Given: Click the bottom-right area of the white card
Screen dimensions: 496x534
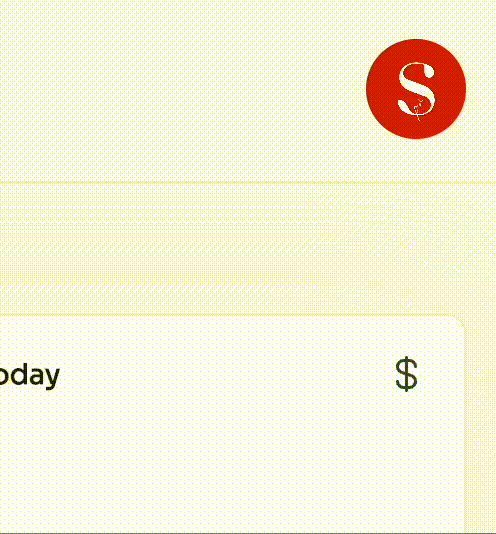Looking at the screenshot, I should coord(426,504).
